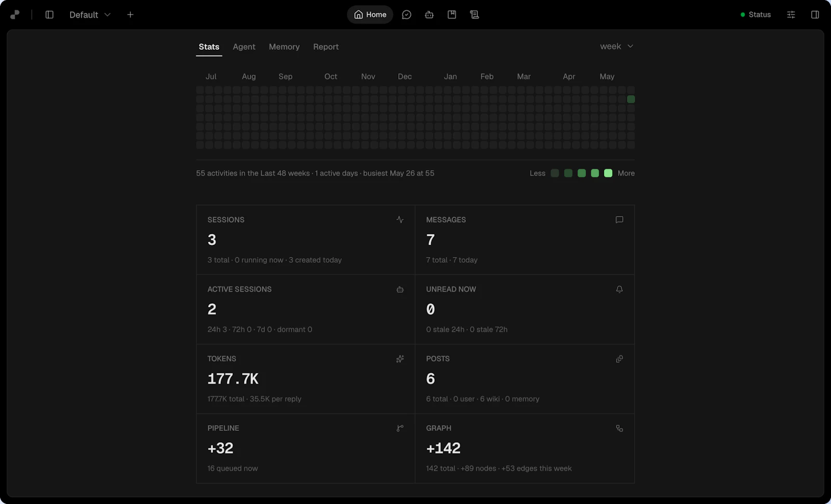
Task: Click the brightest legend swatch next to More
Action: [x=608, y=173]
